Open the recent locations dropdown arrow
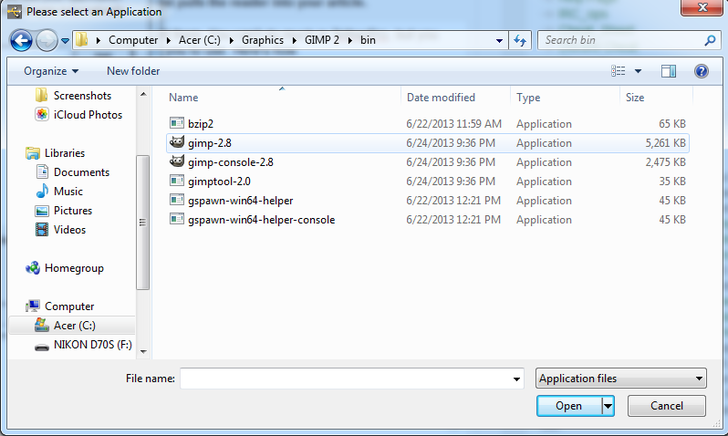 [65, 41]
